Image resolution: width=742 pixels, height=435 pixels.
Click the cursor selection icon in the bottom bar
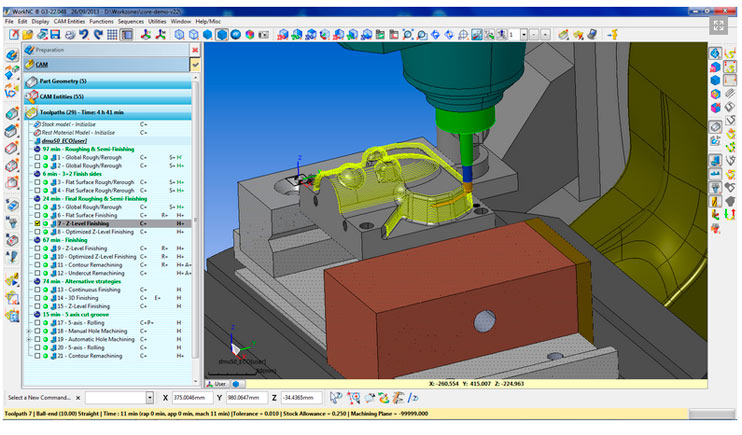pos(336,398)
